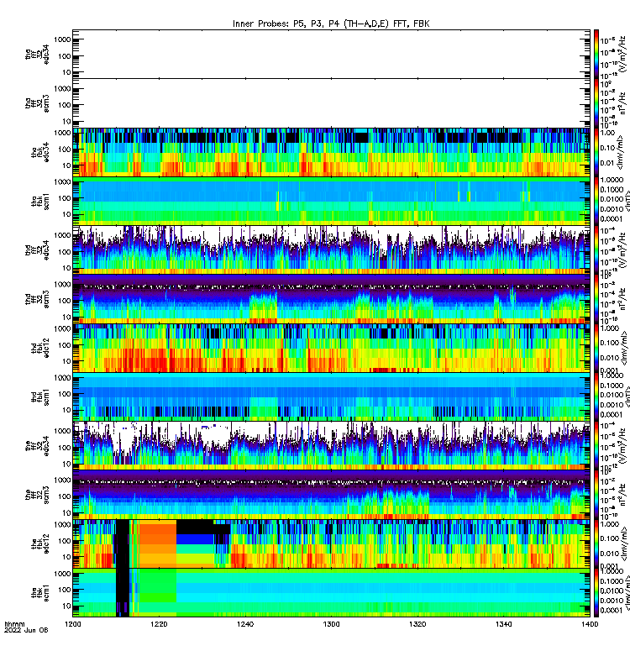Click the 1300 time axis label
This screenshot has width=630, height=672.
pyautogui.click(x=331, y=624)
